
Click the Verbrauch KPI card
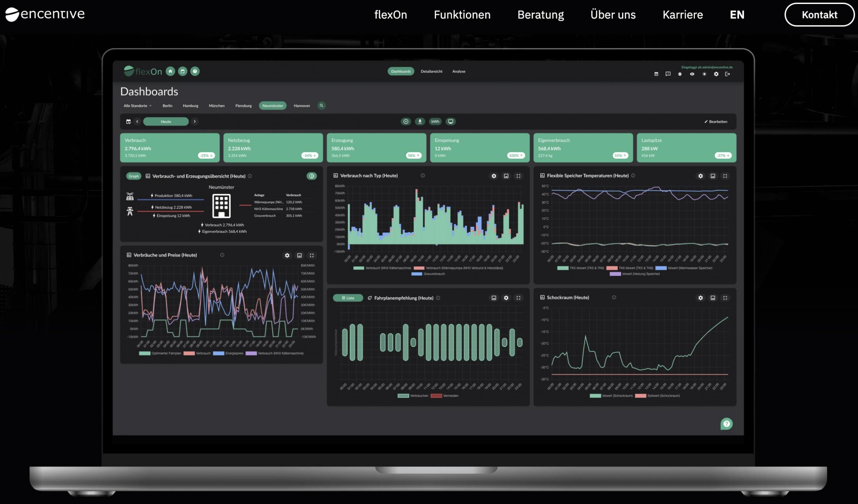tap(170, 148)
